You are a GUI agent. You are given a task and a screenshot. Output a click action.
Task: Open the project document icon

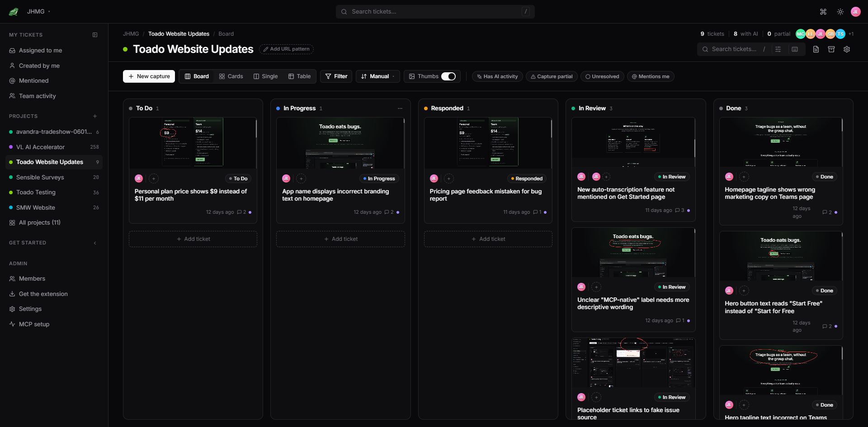pos(816,49)
